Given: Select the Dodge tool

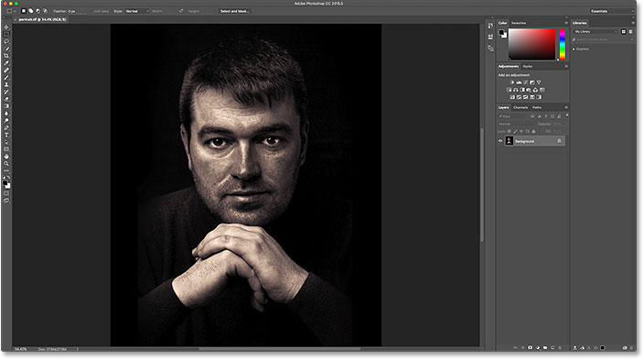Looking at the screenshot, I should point(6,121).
